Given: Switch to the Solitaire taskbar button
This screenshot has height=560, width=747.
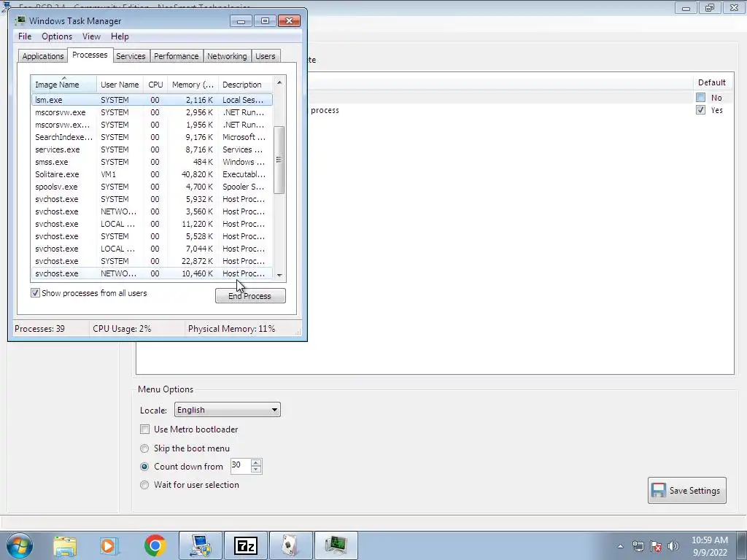Looking at the screenshot, I should point(291,545).
